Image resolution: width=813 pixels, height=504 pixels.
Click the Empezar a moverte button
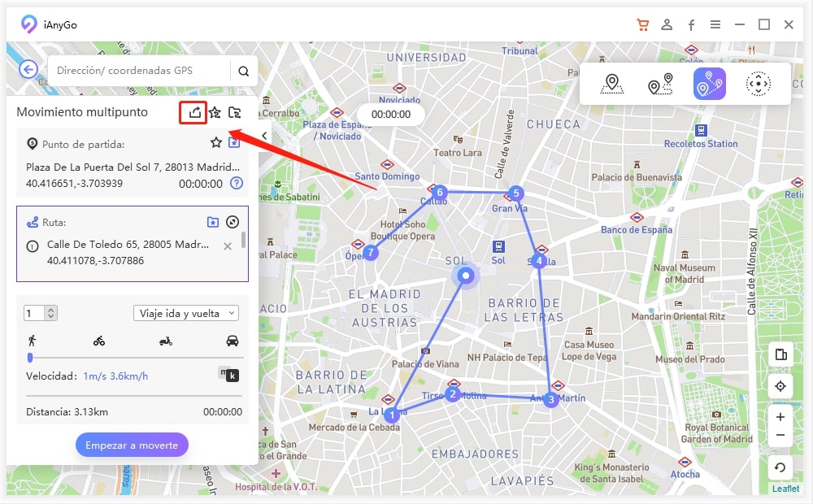132,445
